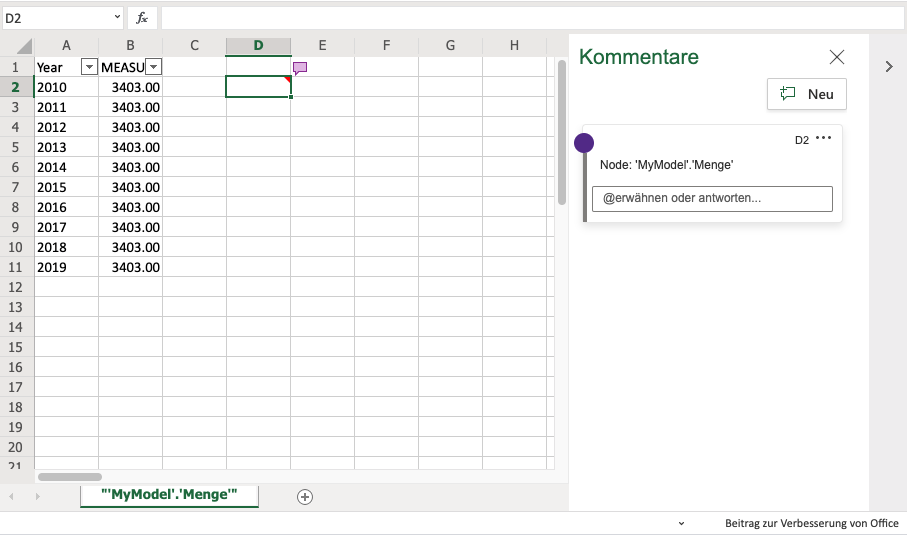Expand the Name Box dropdown arrow
This screenshot has height=536, width=907.
[116, 18]
